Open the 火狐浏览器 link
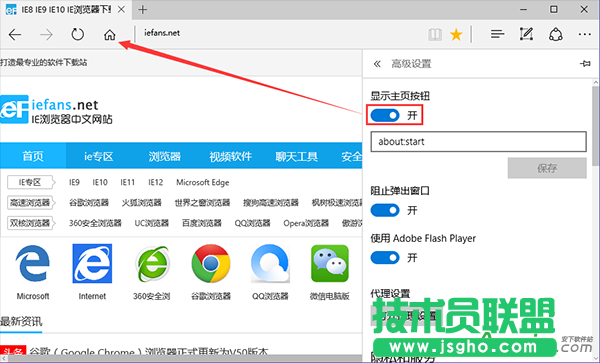Image resolution: width=600 pixels, height=363 pixels. (142, 203)
